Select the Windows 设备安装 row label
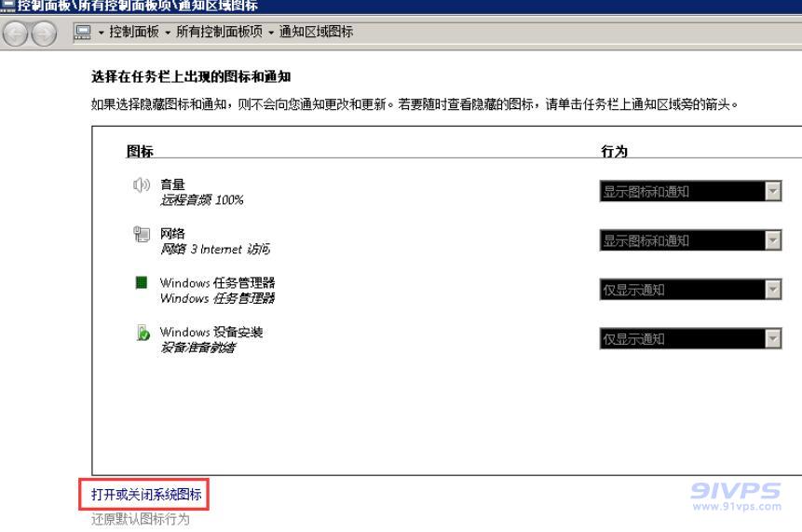Image resolution: width=802 pixels, height=532 pixels. click(x=211, y=332)
